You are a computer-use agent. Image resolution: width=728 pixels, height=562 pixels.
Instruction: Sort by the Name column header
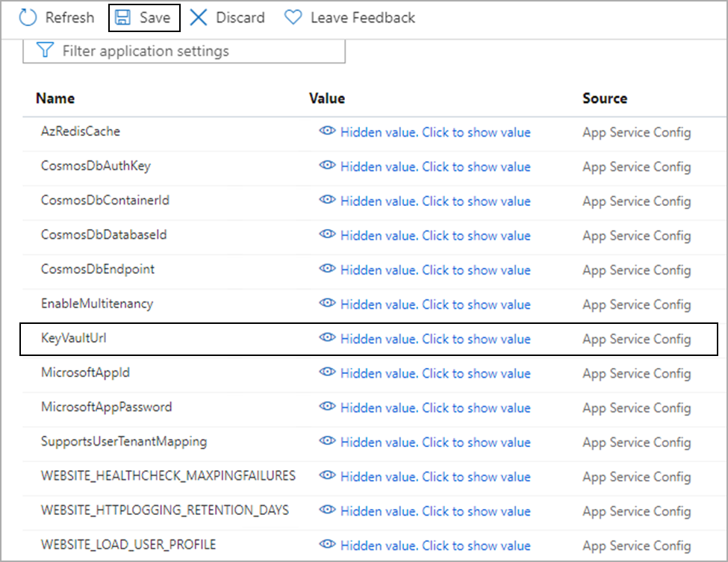(55, 99)
